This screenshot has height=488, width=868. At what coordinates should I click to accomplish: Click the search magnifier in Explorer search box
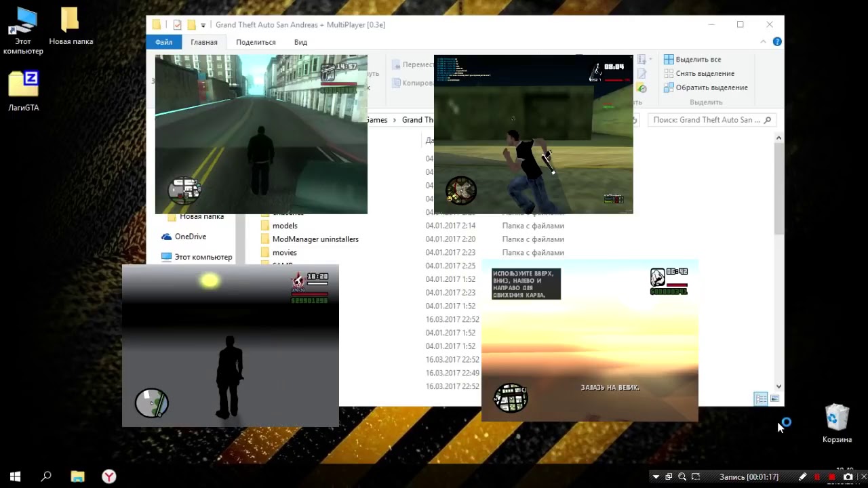(768, 120)
